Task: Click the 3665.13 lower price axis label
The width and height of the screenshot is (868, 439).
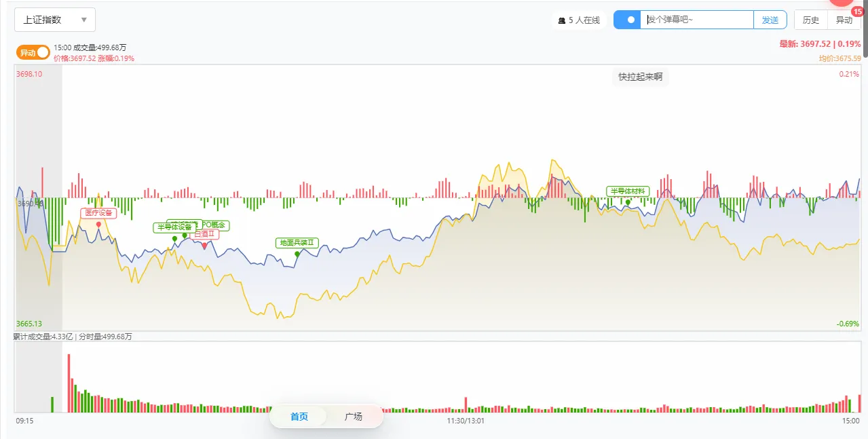Action: (x=29, y=324)
